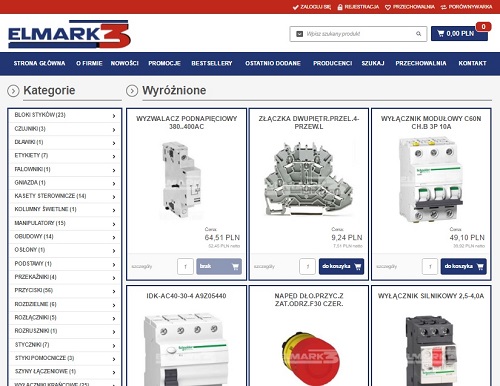
Task: Click quantity field for Wyłącznik modułowy C60N
Action: [x=430, y=266]
